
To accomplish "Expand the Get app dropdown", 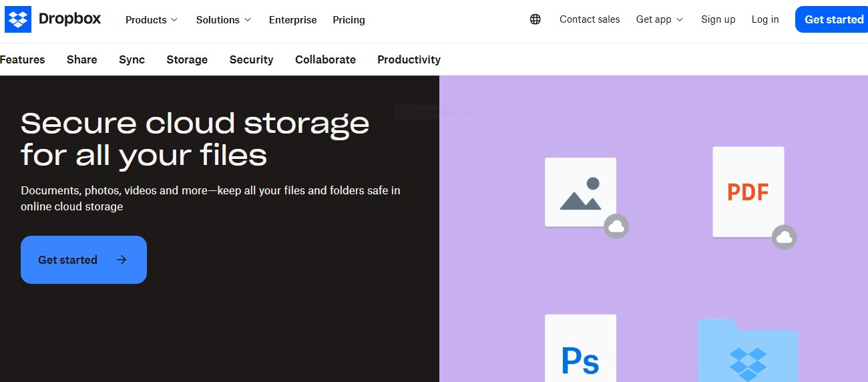I will (660, 19).
